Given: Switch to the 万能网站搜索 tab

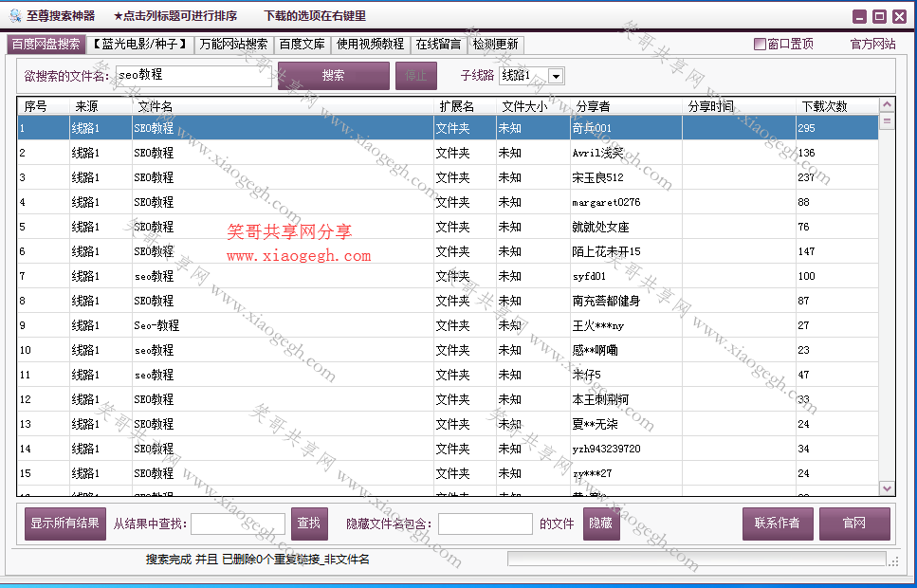Looking at the screenshot, I should 233,45.
